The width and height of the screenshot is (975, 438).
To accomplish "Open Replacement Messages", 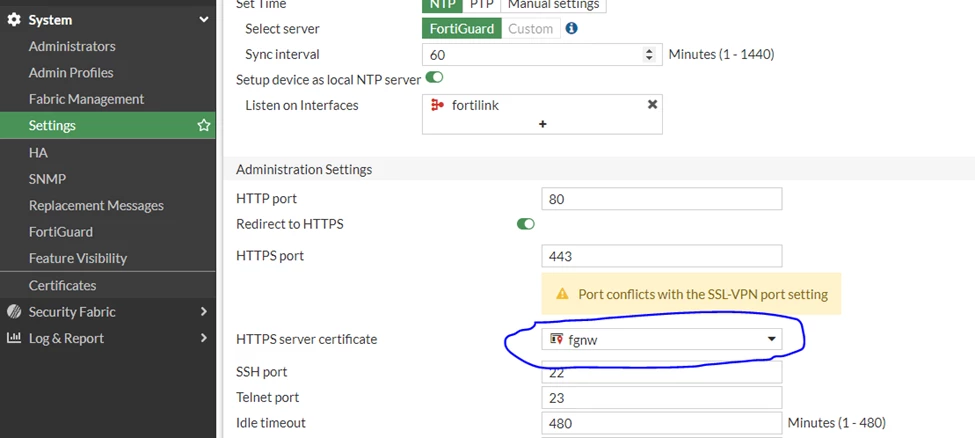I will coord(96,205).
